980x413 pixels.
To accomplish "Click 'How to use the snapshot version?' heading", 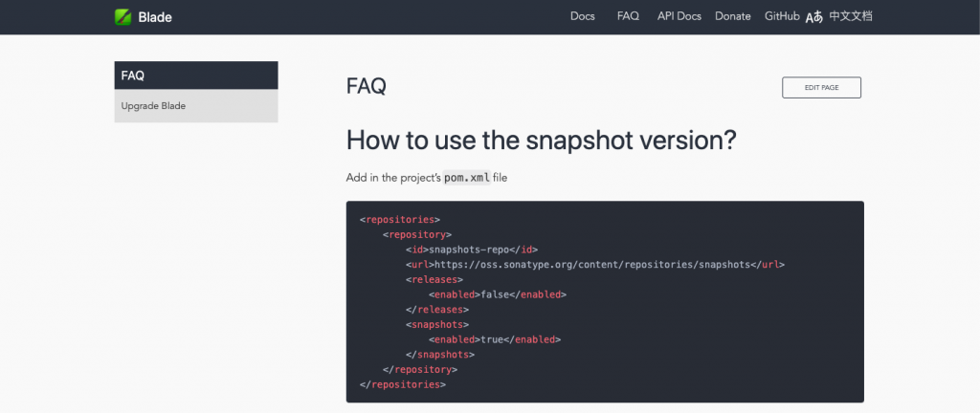I will [x=542, y=141].
